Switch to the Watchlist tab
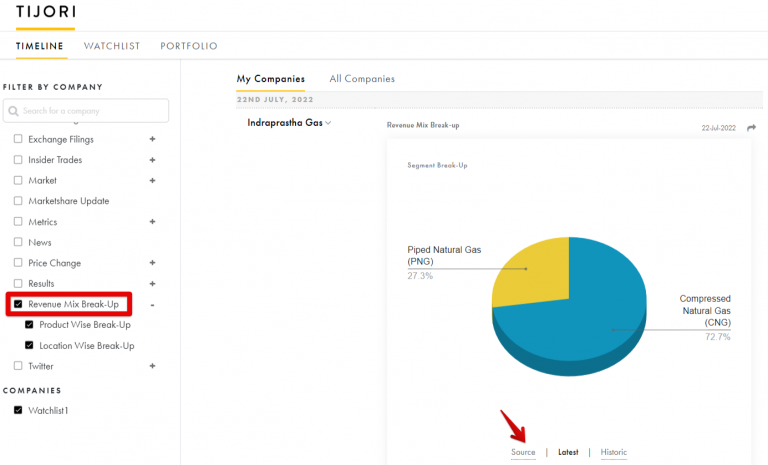 (x=111, y=46)
